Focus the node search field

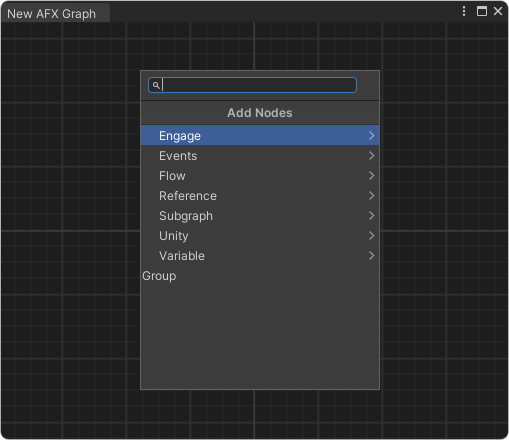(x=252, y=85)
